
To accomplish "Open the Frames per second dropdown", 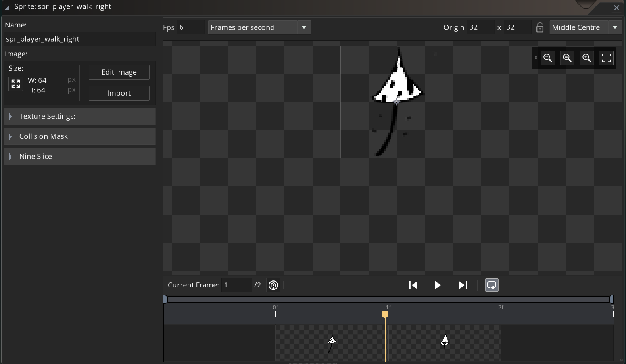I will (x=304, y=27).
